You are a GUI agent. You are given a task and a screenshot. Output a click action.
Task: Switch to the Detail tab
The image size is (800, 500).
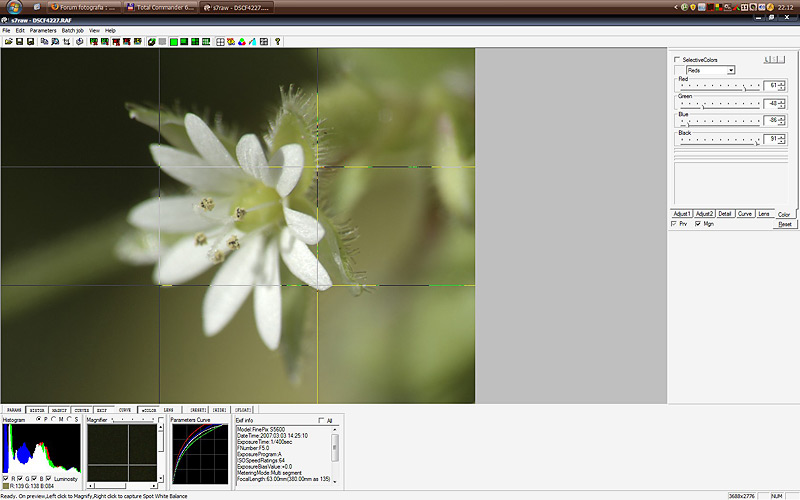tap(725, 214)
